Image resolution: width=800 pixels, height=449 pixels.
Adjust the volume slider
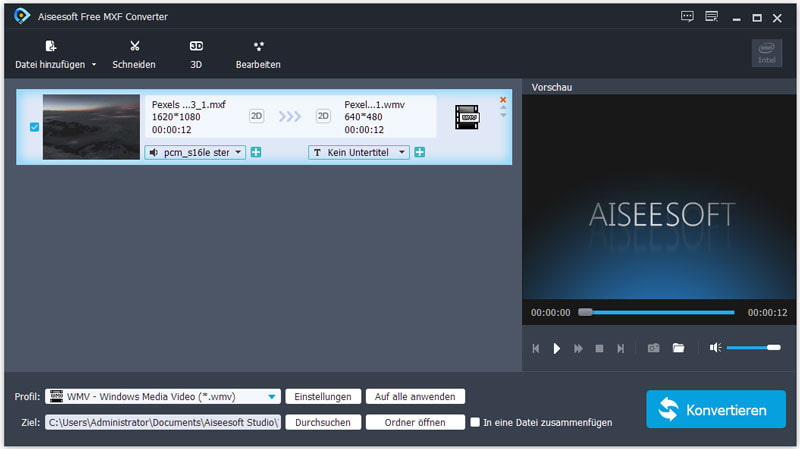click(x=754, y=347)
